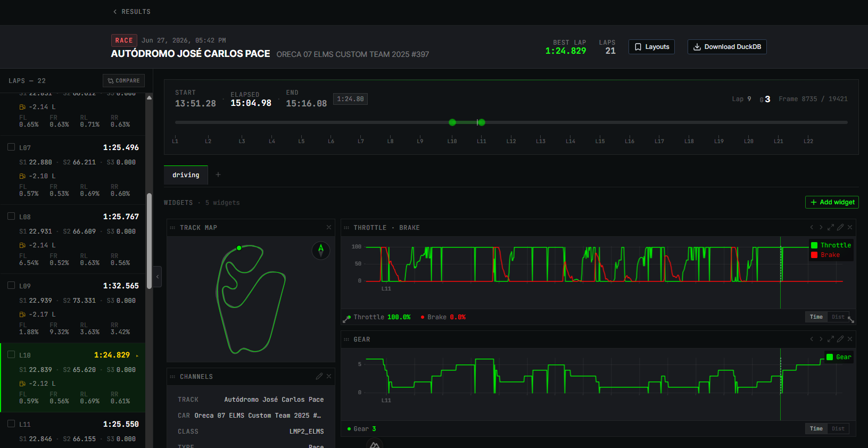The height and width of the screenshot is (448, 868).
Task: Edit the Throttle Brake widget
Action: (840, 227)
